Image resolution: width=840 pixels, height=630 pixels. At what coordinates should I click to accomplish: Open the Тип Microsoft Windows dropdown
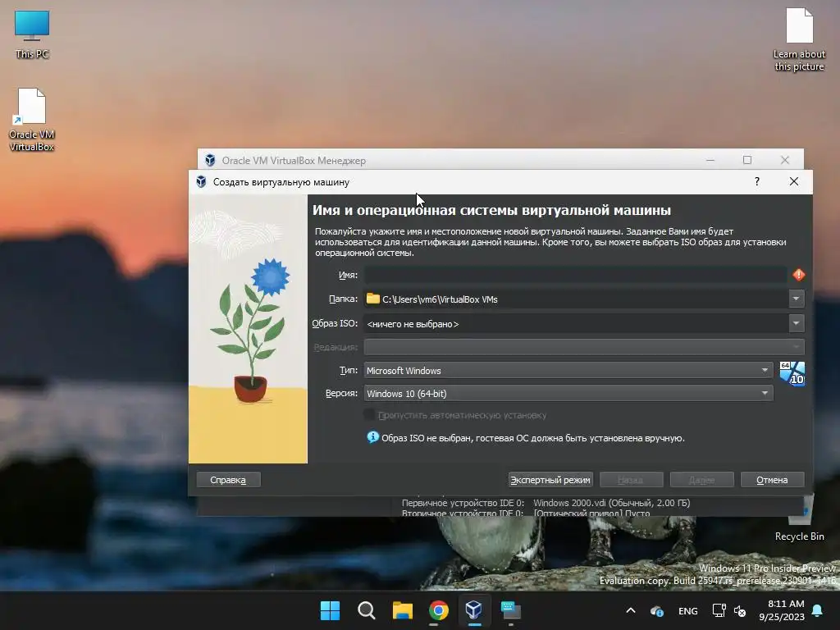click(568, 370)
